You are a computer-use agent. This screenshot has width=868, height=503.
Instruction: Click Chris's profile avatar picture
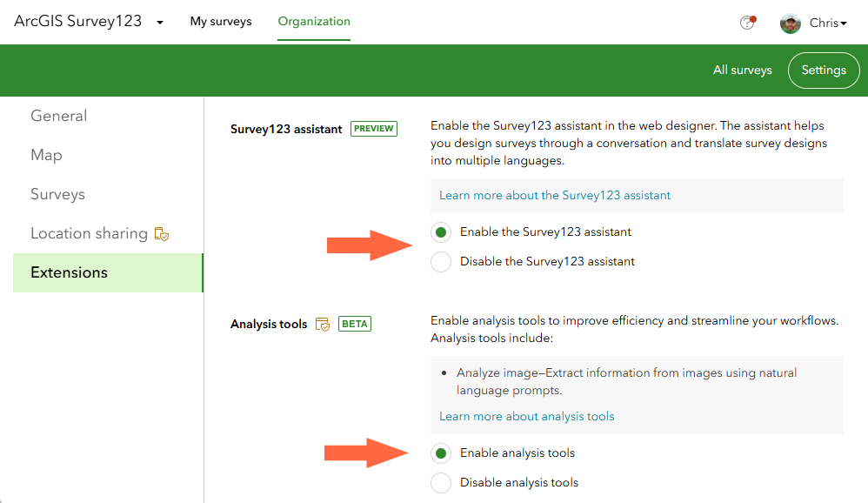(x=790, y=23)
